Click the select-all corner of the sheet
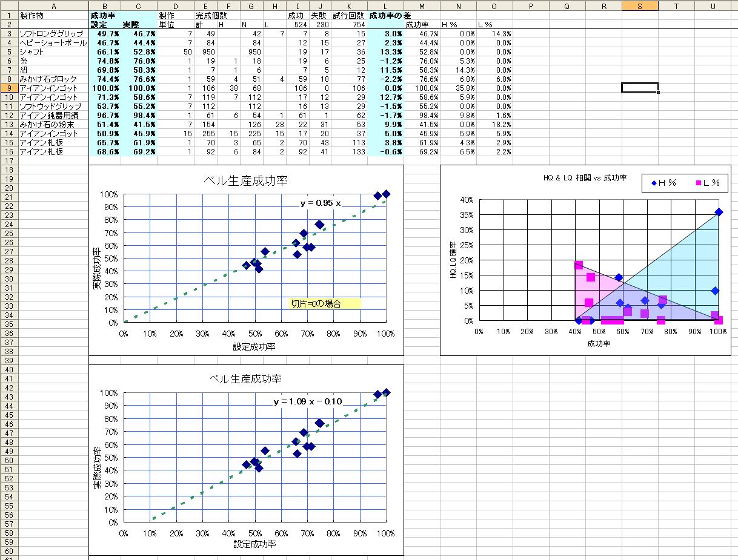Screen dimensions: 738x560 pyautogui.click(x=8, y=5)
